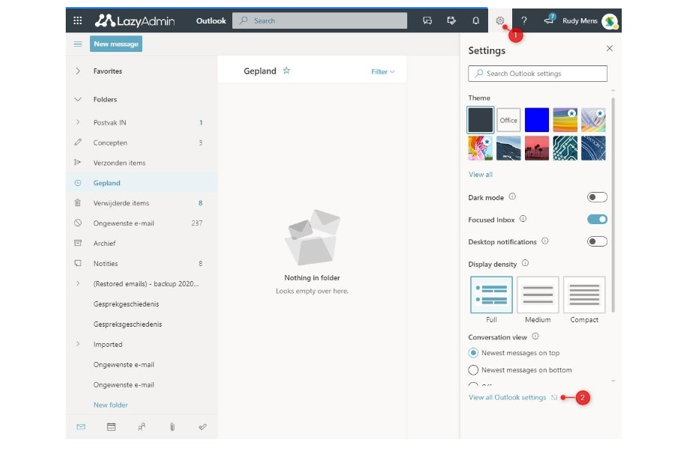Screen dimensions: 693x460
Task: Open the Postvak IN folder
Action: point(110,123)
